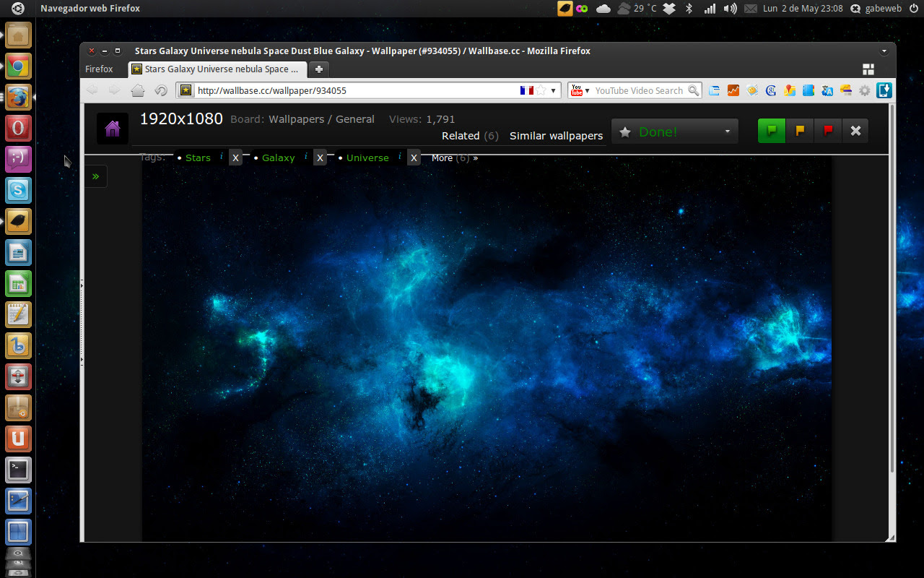Click the orange analytics graph toolbar icon
The width and height of the screenshot is (924, 578).
click(x=733, y=90)
